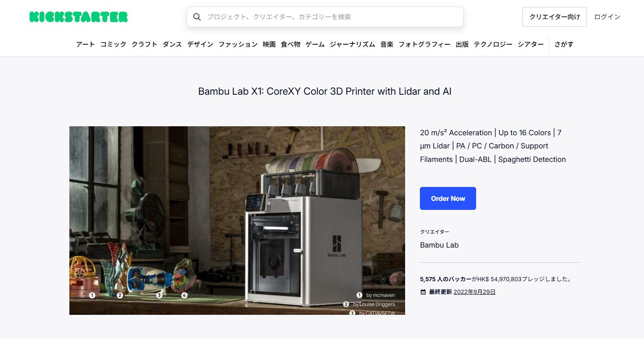Select the ゲーム category

(315, 44)
